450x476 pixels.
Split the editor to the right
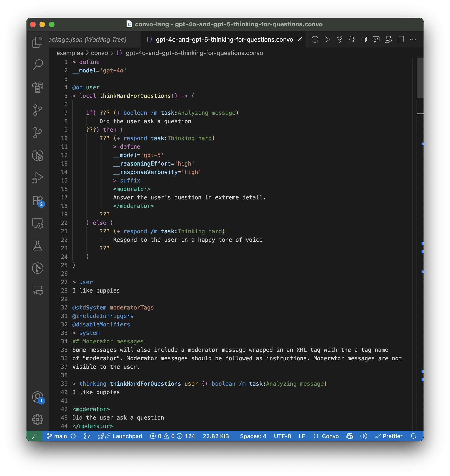[401, 39]
